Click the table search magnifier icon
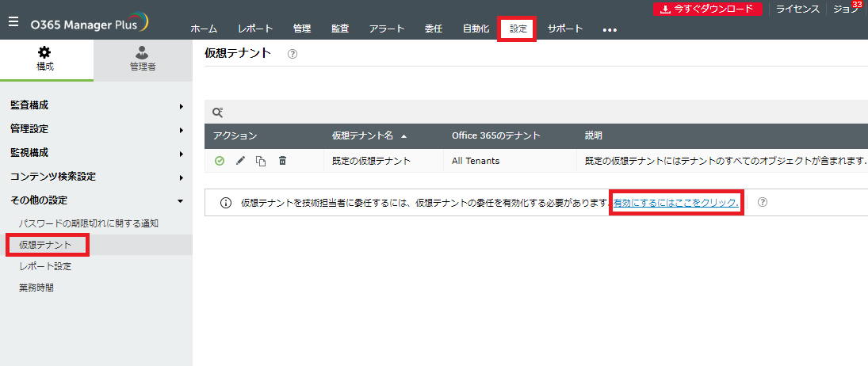This screenshot has width=868, height=366. point(217,112)
